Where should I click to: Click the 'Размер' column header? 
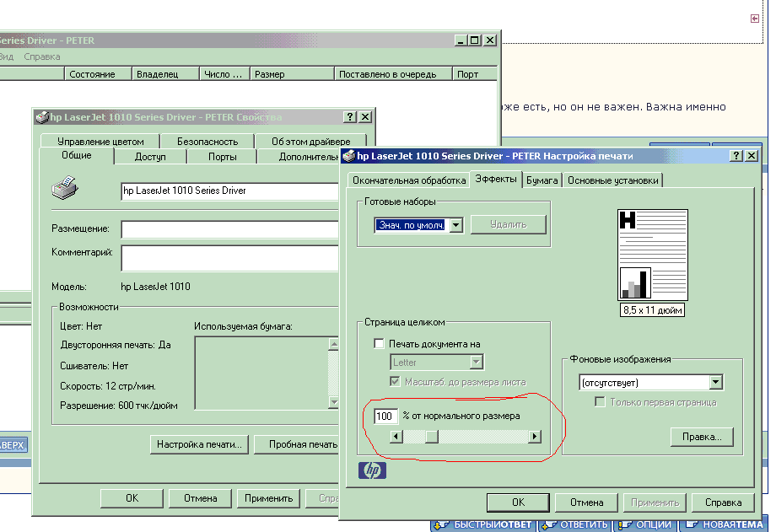292,73
